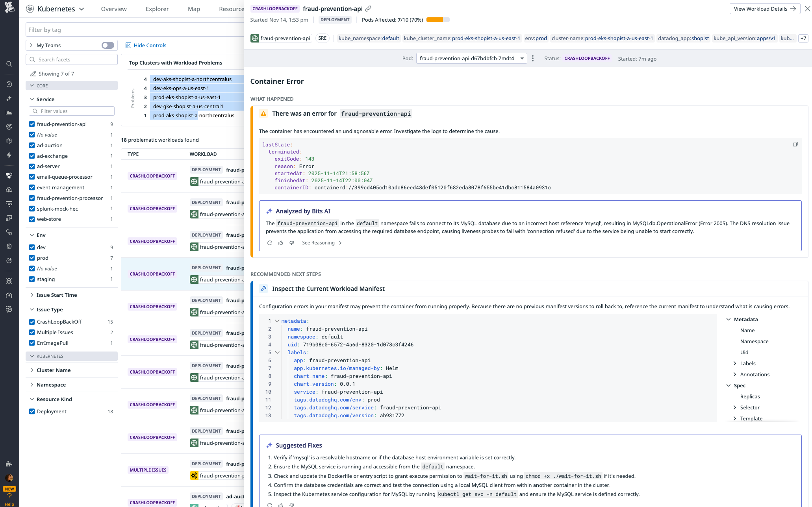This screenshot has height=507, width=812.
Task: Click View Workload Details button
Action: click(764, 9)
